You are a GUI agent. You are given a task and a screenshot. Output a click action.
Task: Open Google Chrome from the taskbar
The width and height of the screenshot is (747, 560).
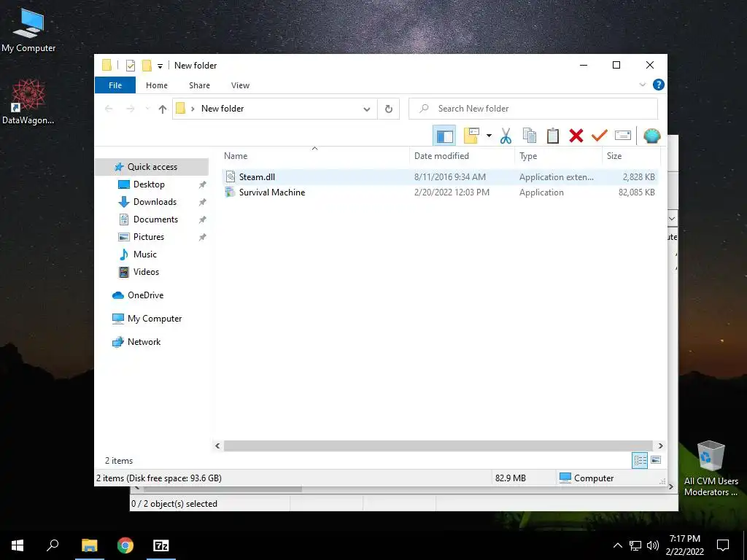(x=125, y=545)
